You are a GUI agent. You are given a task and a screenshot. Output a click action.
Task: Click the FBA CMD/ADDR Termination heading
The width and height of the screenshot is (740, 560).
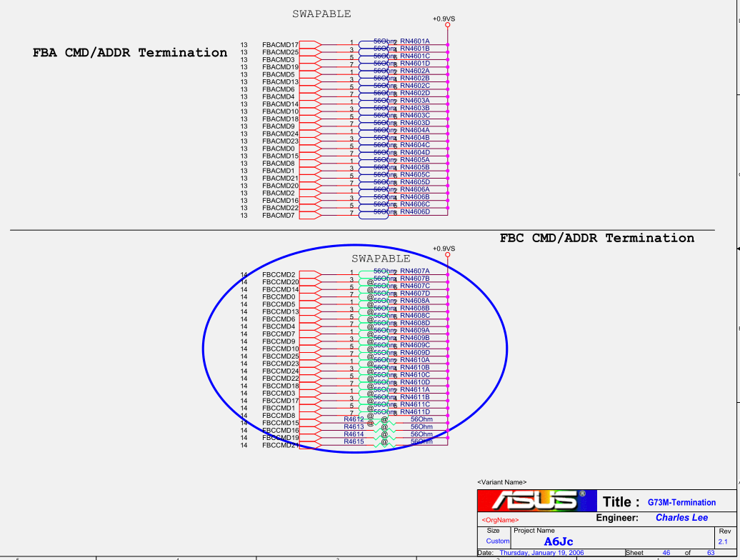[130, 52]
